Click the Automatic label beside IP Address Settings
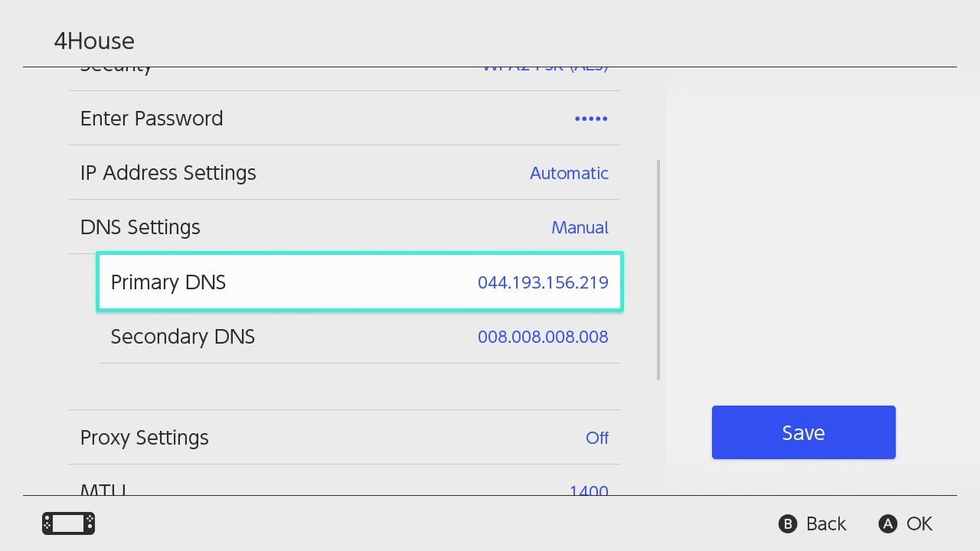Image resolution: width=980 pixels, height=551 pixels. click(569, 173)
